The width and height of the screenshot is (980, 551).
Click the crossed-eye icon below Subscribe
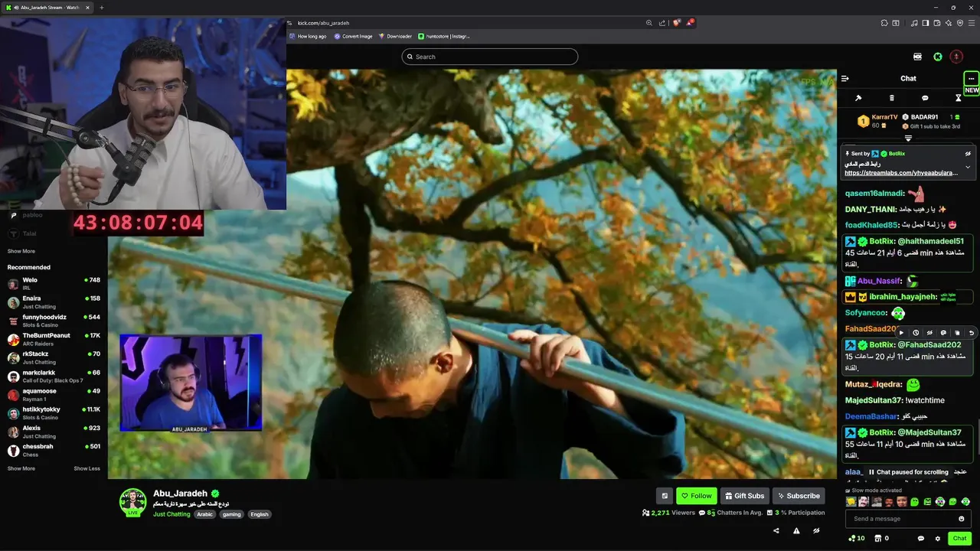pyautogui.click(x=816, y=530)
